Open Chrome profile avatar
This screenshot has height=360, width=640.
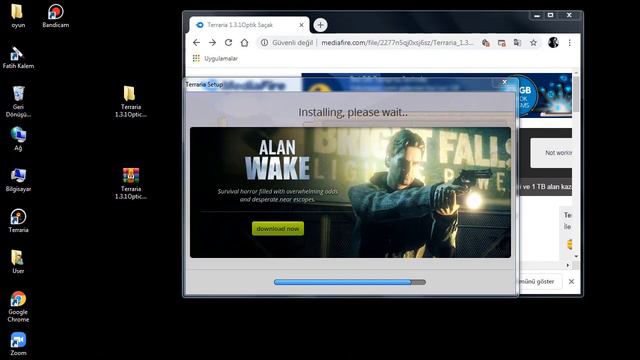pos(553,42)
